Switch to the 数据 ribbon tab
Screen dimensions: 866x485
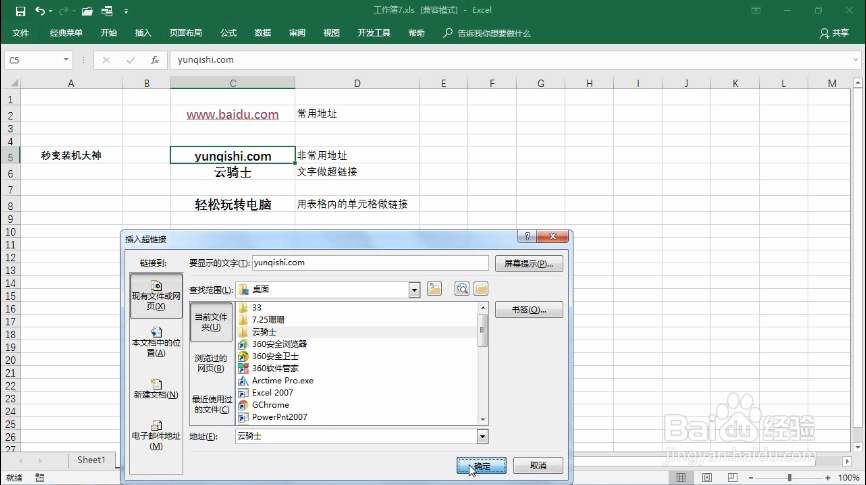tap(263, 33)
